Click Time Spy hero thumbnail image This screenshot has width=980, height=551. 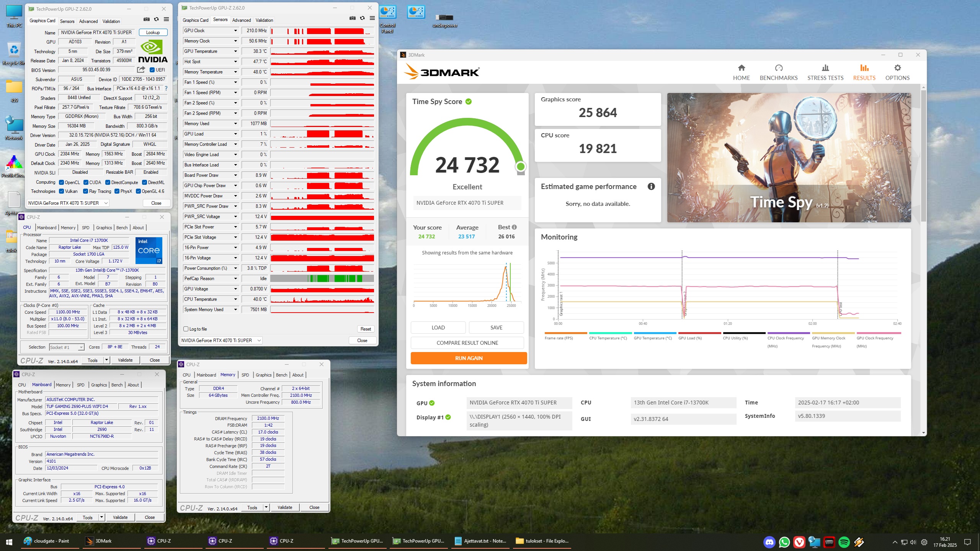click(789, 157)
